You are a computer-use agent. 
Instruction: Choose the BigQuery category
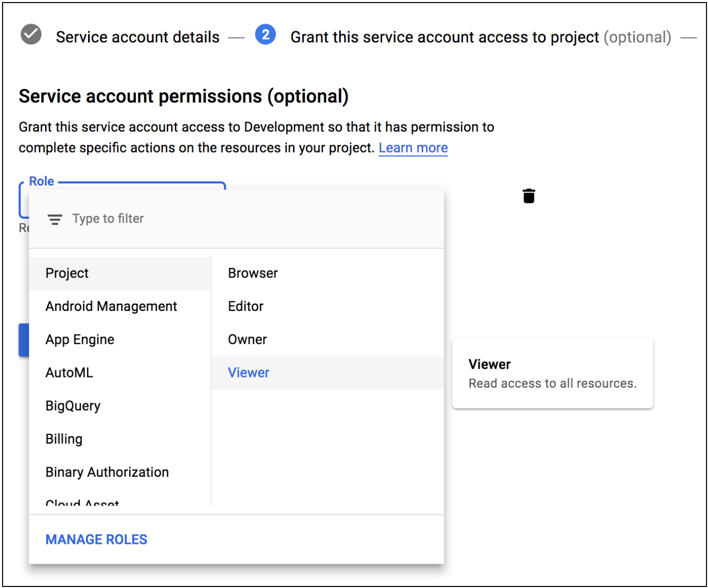(x=73, y=405)
